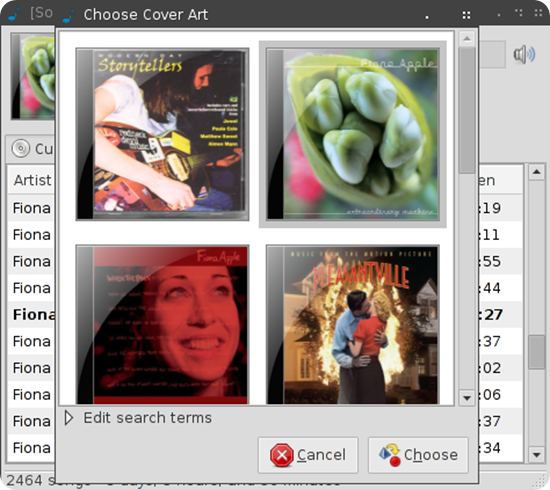Click the music note icon in dialog title bar
Image resolution: width=550 pixels, height=490 pixels.
(68, 15)
